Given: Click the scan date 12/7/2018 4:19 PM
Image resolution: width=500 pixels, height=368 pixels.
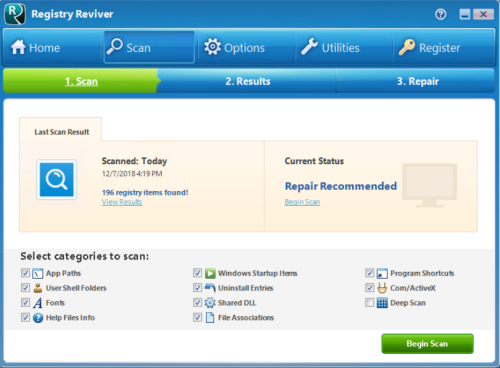Looking at the screenshot, I should pyautogui.click(x=132, y=174).
